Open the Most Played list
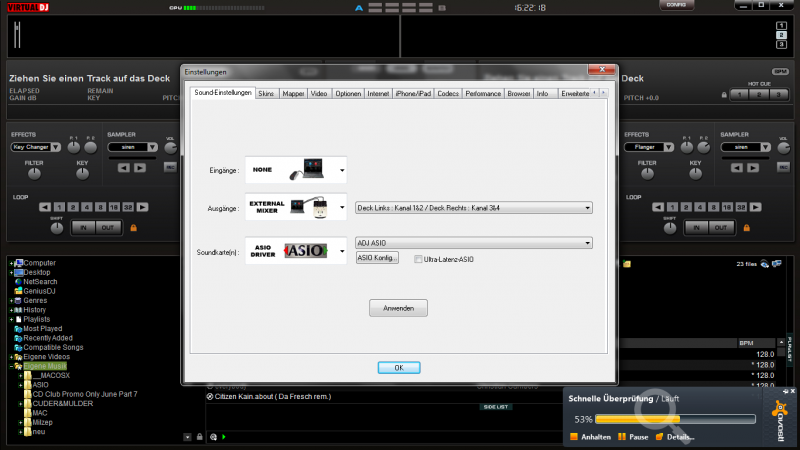800x450 pixels. 42,329
